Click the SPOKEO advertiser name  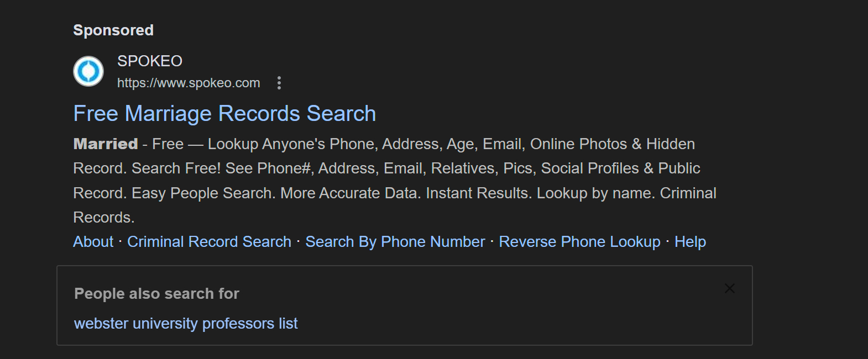pyautogui.click(x=149, y=61)
